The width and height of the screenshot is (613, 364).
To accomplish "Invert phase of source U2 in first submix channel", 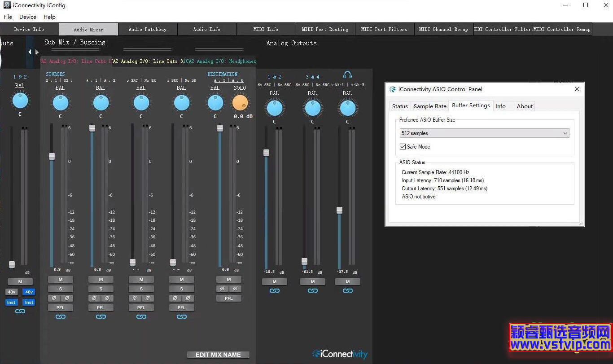I will point(67,298).
